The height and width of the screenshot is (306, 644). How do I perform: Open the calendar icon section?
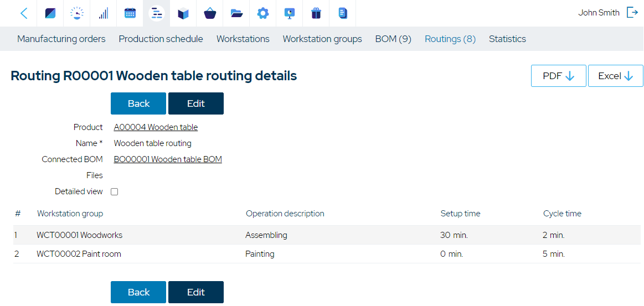130,13
